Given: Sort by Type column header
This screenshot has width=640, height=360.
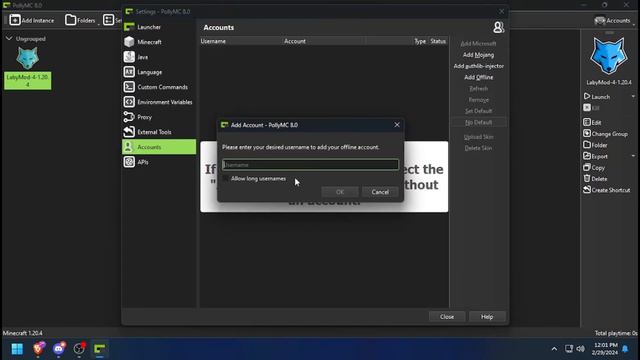Looking at the screenshot, I should coord(420,41).
